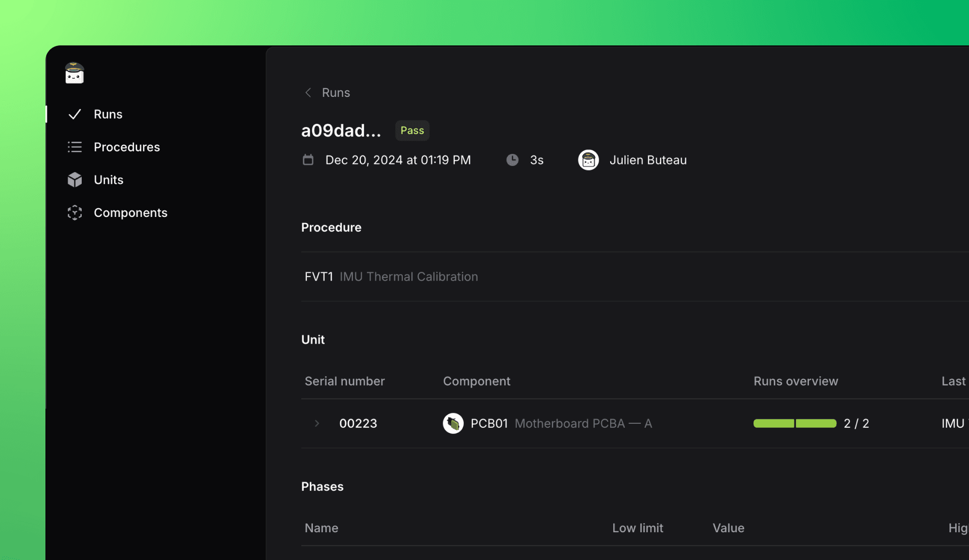
Task: Switch to the Runs section in the sidebar
Action: [x=108, y=114]
